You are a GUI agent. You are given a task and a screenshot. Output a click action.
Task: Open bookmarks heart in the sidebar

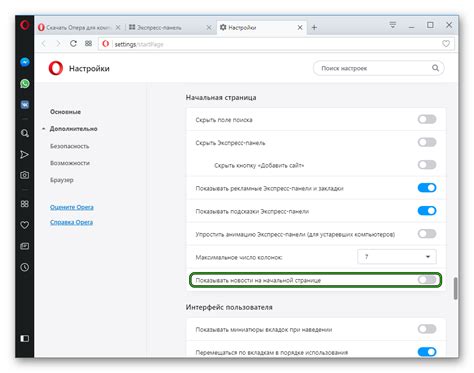[x=25, y=225]
